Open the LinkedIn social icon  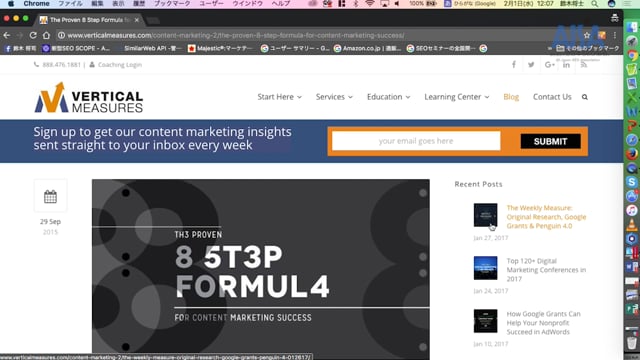click(x=567, y=64)
